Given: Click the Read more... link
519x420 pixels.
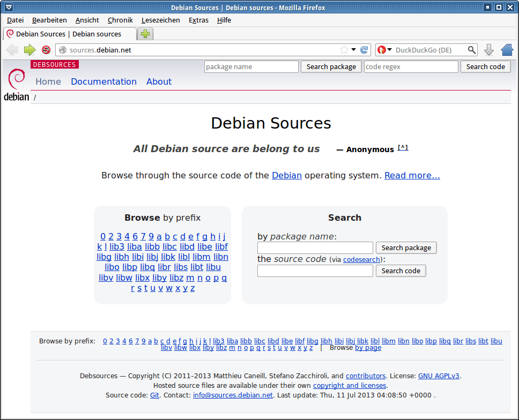Looking at the screenshot, I should point(412,175).
